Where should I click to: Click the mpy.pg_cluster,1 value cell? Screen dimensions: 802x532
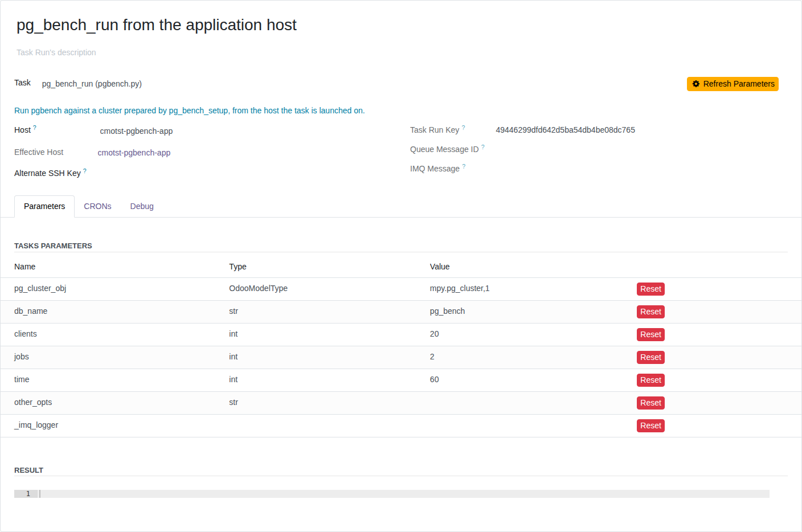click(x=460, y=288)
